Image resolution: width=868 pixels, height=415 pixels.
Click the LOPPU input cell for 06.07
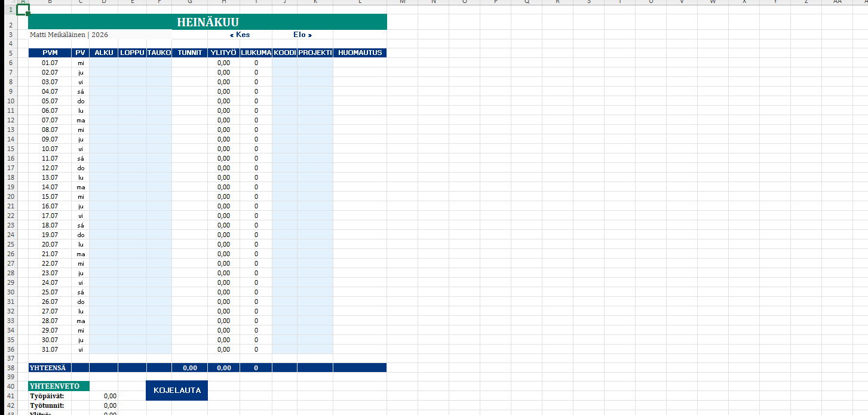[132, 110]
